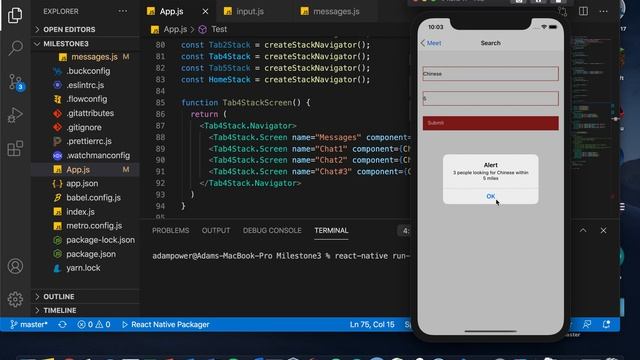Start React Native Packager from status bar
Screen dimensions: 640x360
[x=165, y=324]
